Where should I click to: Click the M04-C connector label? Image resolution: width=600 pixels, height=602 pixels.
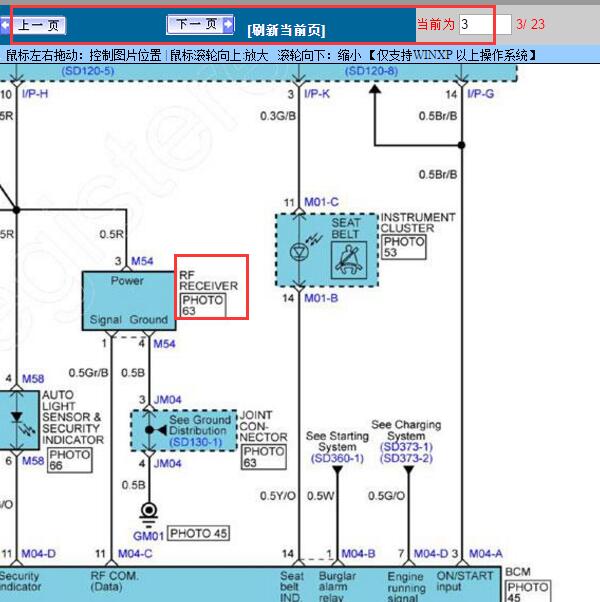[135, 554]
